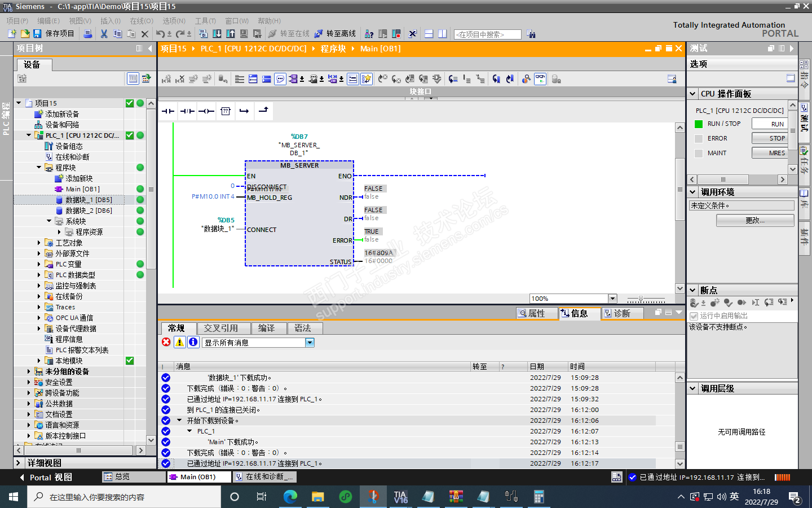Switch to the 交叉引用 tab
812x508 pixels.
(220, 328)
